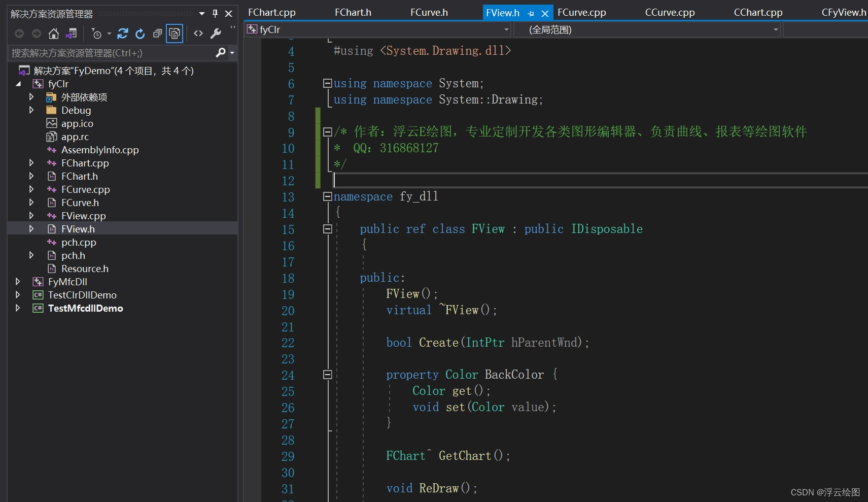Image resolution: width=868 pixels, height=502 pixels.
Task: Toggle the Solution Explorer pushpin
Action: pyautogui.click(x=215, y=14)
